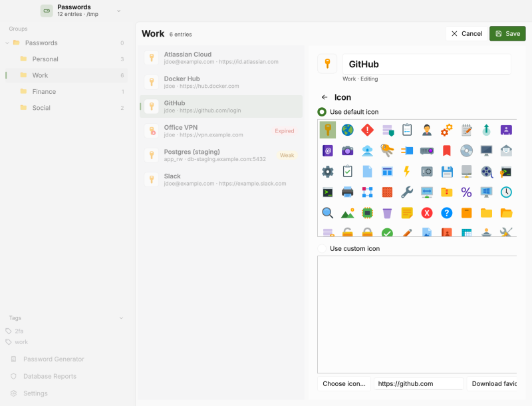Select the purple percent sign icon
The width and height of the screenshot is (532, 406).
pyautogui.click(x=467, y=192)
